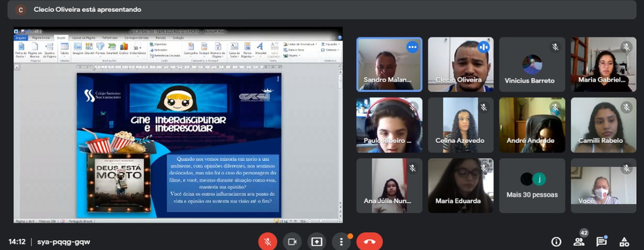Select the Inserir ribbon tab

pos(62,37)
